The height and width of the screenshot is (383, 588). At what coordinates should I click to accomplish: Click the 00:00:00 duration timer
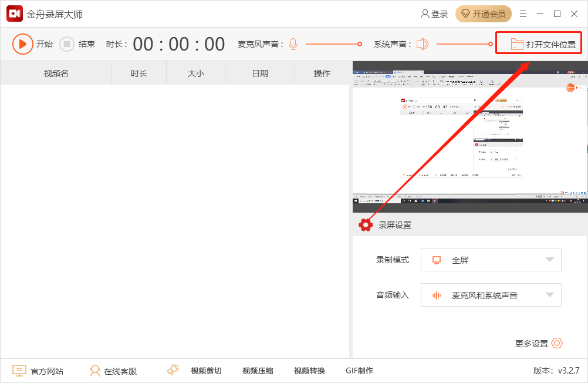click(179, 44)
